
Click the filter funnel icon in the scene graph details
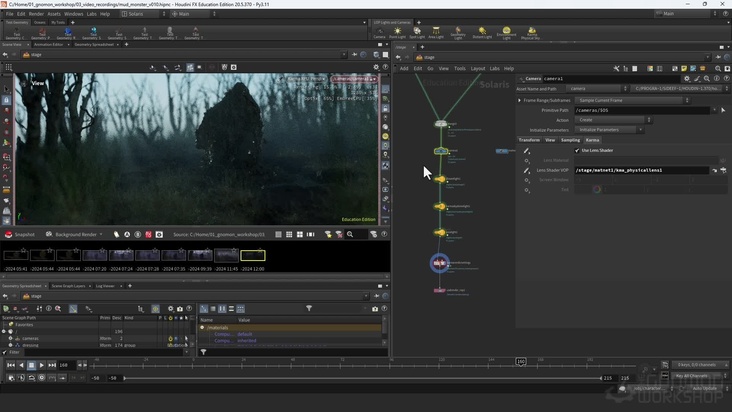pyautogui.click(x=309, y=308)
